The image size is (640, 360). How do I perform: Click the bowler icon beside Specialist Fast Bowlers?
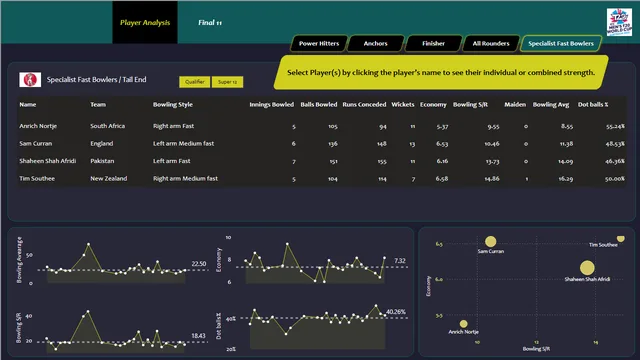pyautogui.click(x=30, y=80)
